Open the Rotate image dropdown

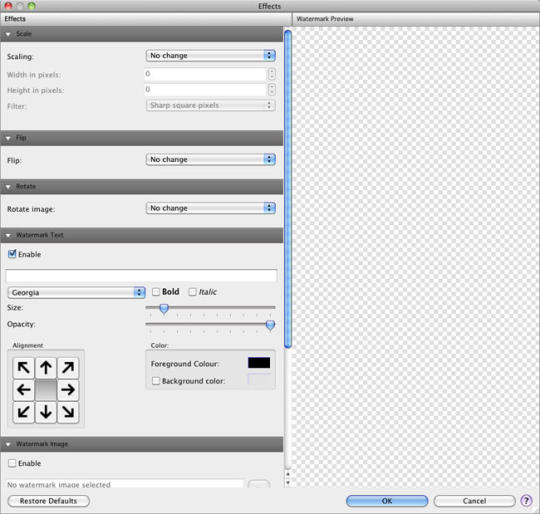(x=210, y=208)
